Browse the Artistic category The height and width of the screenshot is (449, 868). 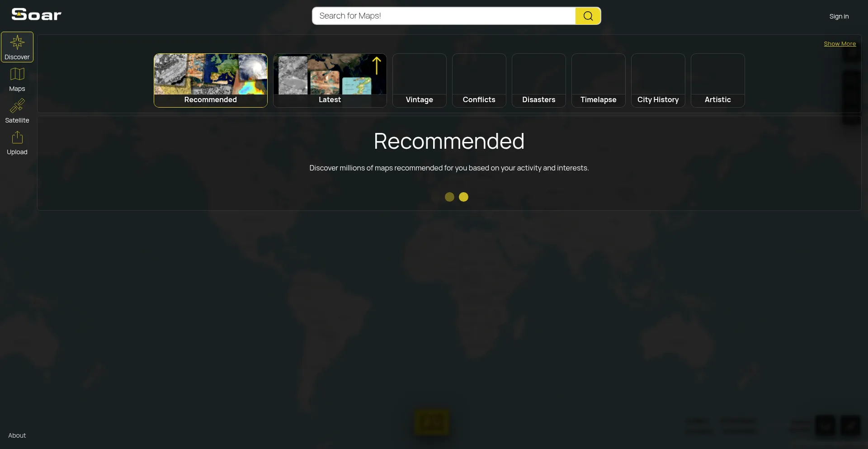[x=718, y=80]
